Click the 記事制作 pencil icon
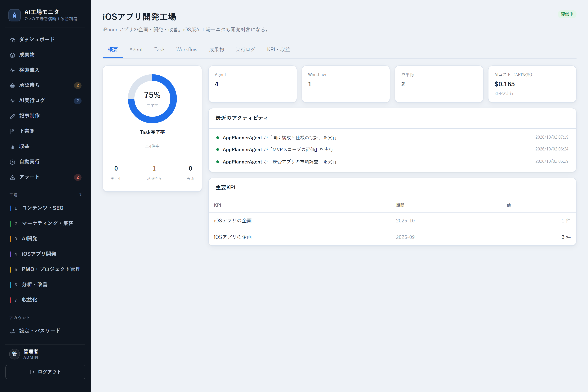Screen dimensions: 588x392 tap(12, 116)
